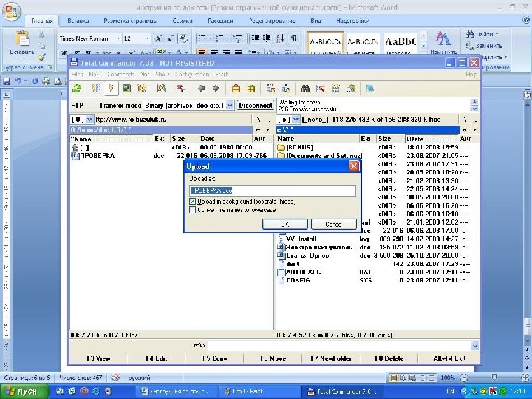The width and height of the screenshot is (532, 399).
Task: Click the spell check icon in Word status bar
Action: pos(116,378)
